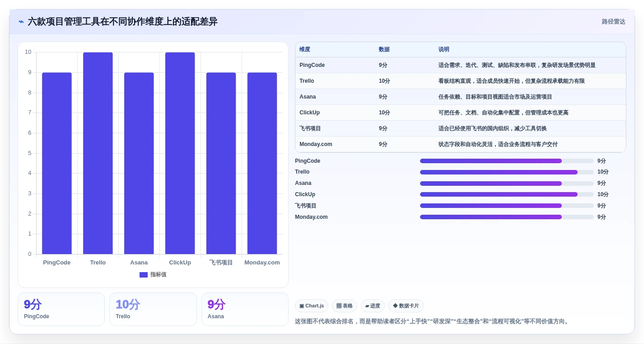Viewport: 644px width, 344px height.
Task: Click Trello description about 看板结构直观
Action: (x=512, y=81)
